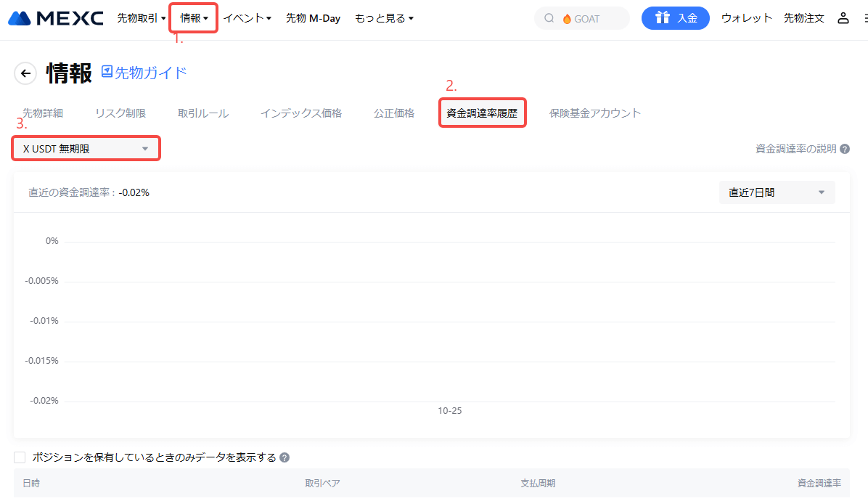Open the X USDT 無期限 pair dropdown

point(86,149)
